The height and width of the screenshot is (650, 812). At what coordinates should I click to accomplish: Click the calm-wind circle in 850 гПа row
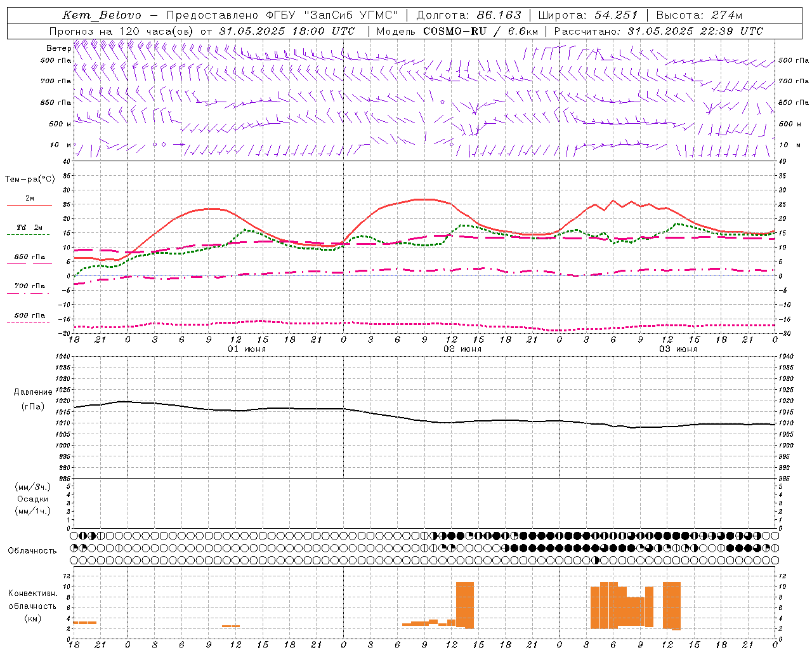point(442,102)
